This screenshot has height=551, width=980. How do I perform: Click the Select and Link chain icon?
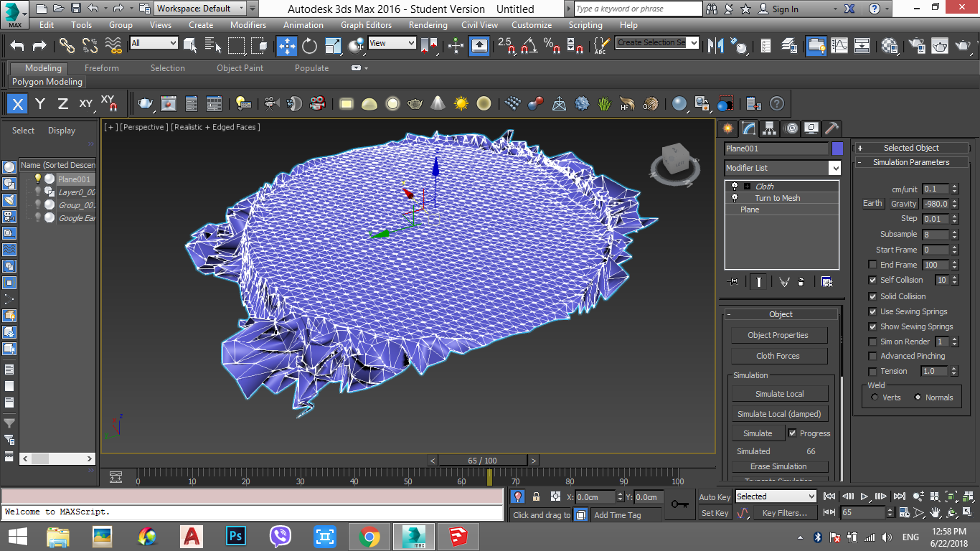tap(67, 46)
